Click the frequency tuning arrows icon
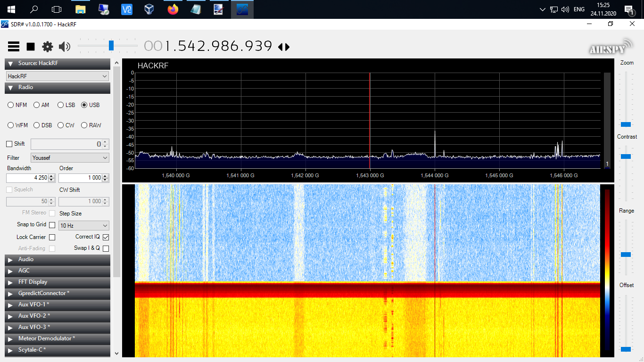 [284, 47]
